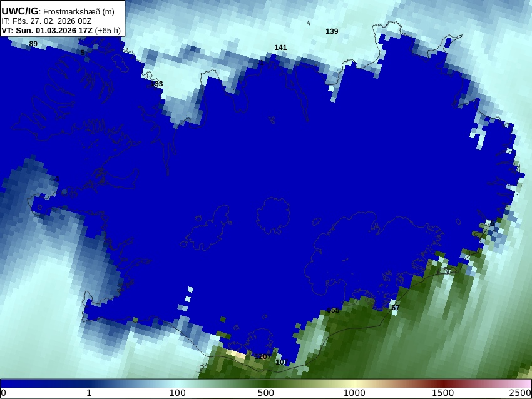Click the map value "141"
532x399 pixels.
click(x=280, y=48)
